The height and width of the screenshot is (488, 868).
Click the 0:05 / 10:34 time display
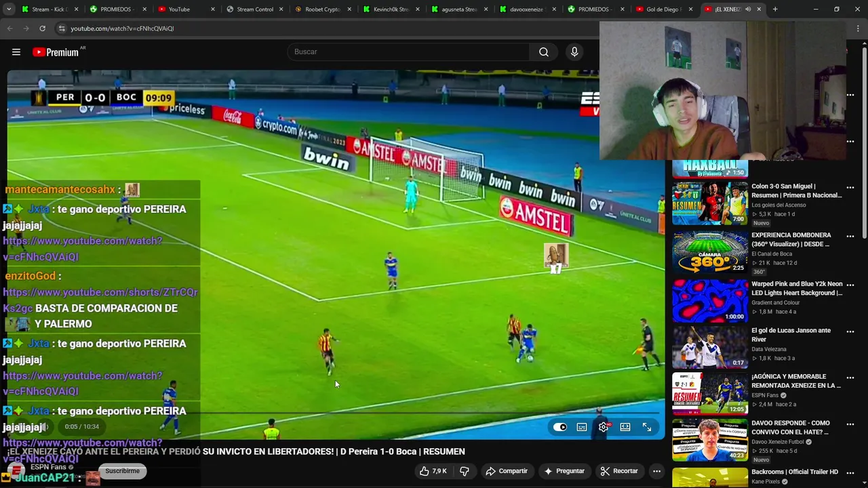click(x=82, y=427)
